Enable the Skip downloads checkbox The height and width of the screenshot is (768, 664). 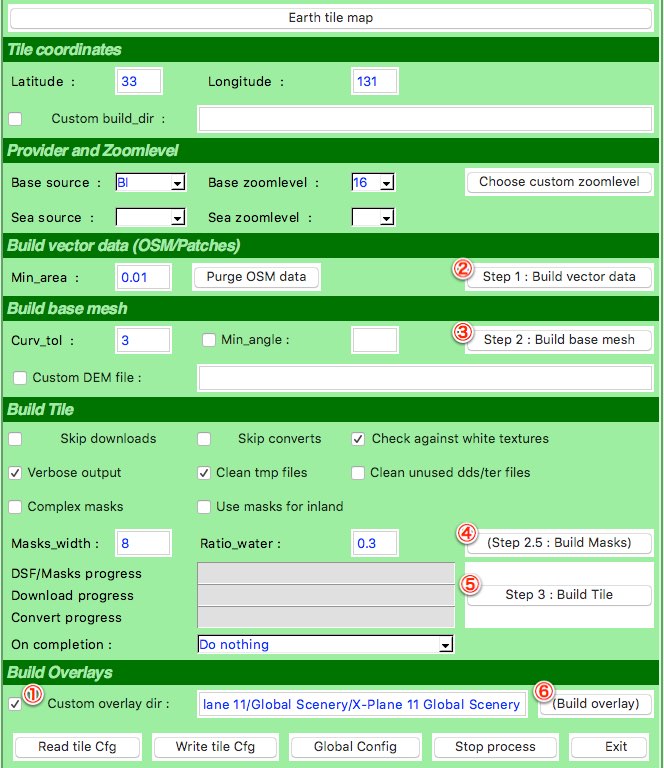[x=15, y=439]
